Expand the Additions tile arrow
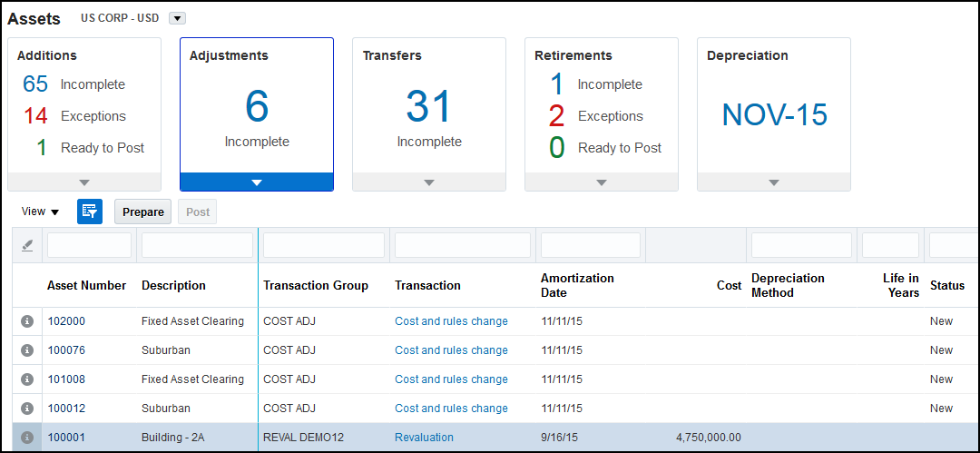 (84, 182)
